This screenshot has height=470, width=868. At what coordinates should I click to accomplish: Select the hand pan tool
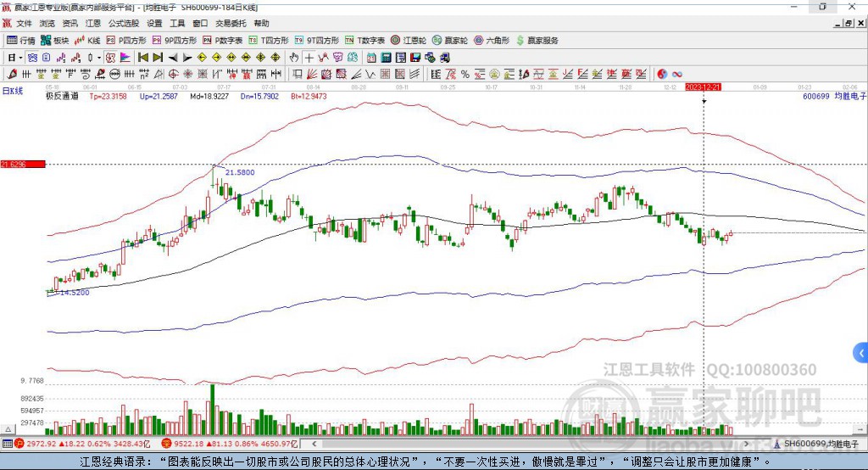(294, 58)
